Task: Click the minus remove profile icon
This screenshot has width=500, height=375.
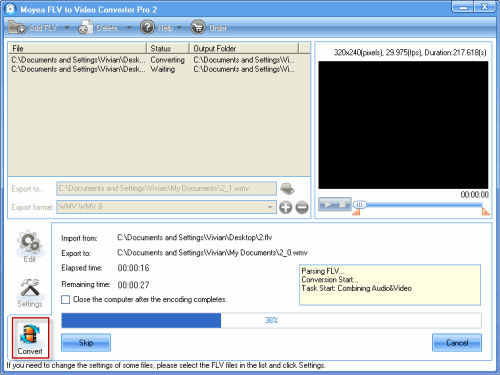Action: pyautogui.click(x=302, y=207)
